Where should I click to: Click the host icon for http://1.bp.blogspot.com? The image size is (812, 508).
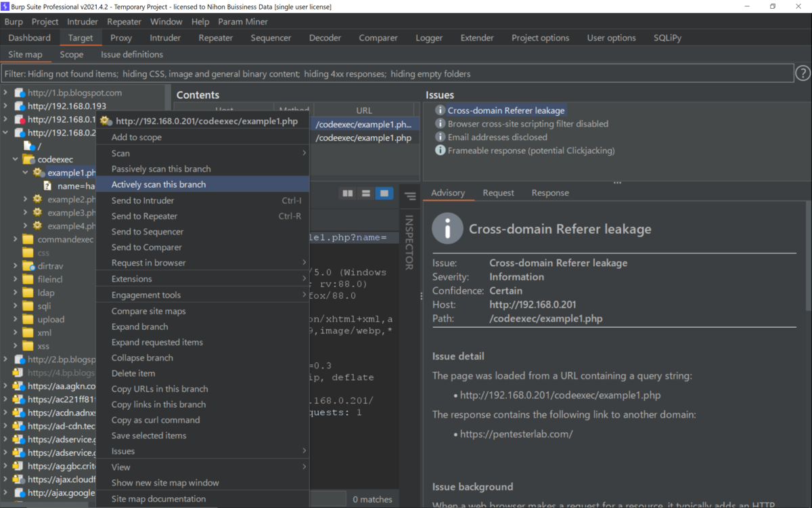(x=20, y=93)
